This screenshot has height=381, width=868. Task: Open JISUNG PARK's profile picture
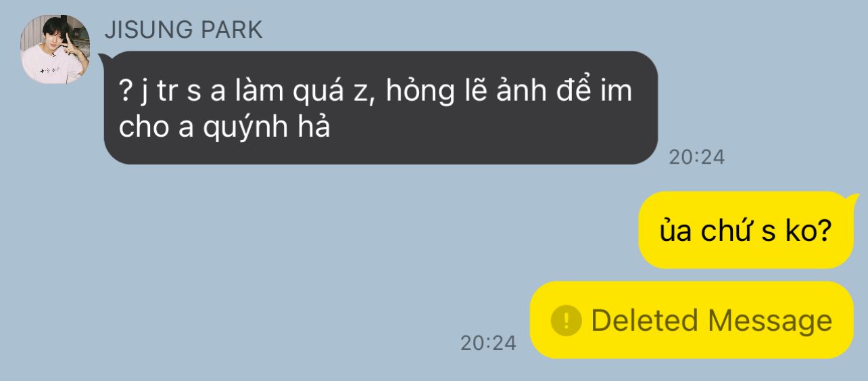(55, 49)
